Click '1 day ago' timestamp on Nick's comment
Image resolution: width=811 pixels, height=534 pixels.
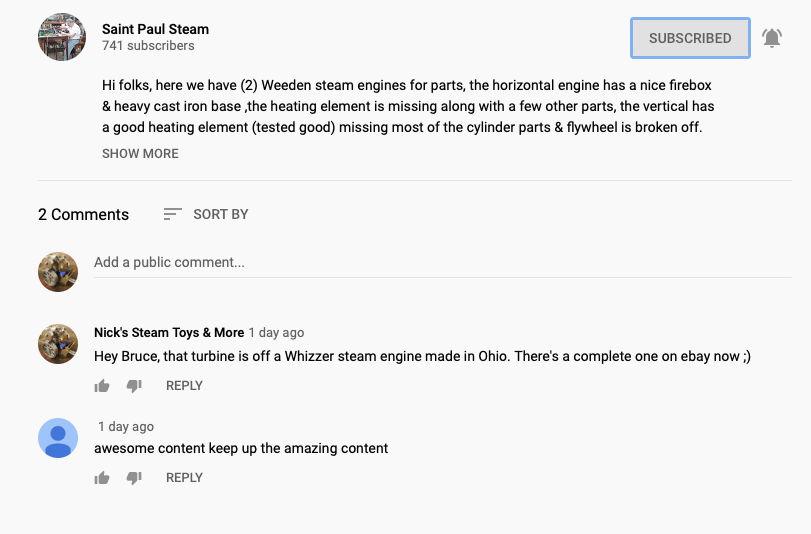276,333
